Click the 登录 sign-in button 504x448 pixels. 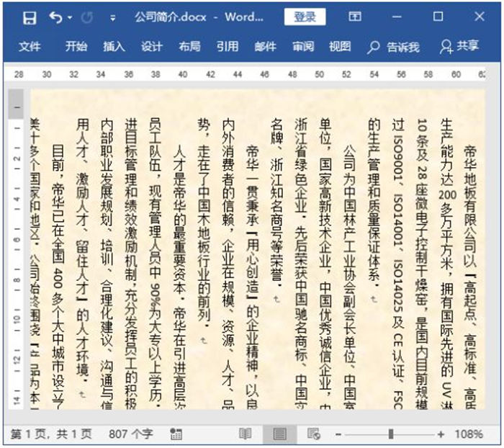coord(305,17)
